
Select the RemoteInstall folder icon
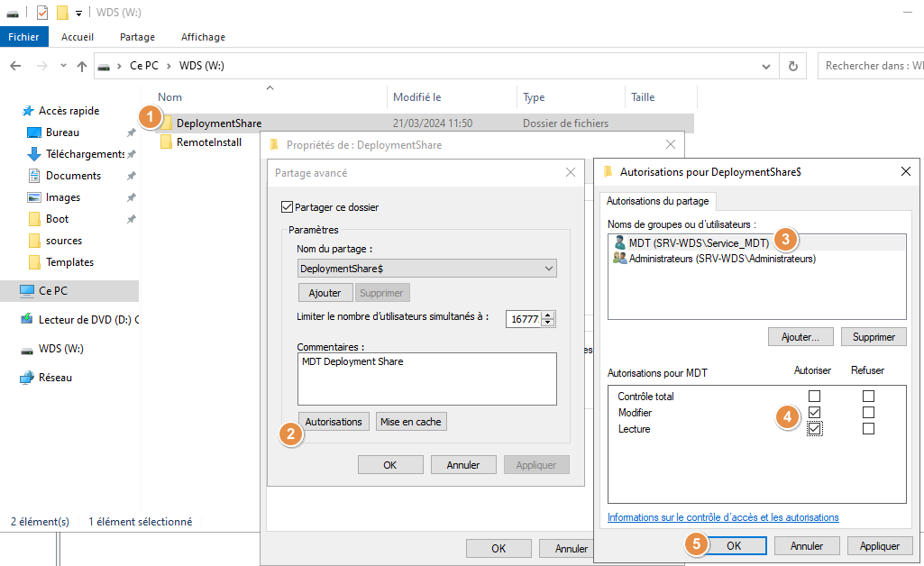coord(165,142)
